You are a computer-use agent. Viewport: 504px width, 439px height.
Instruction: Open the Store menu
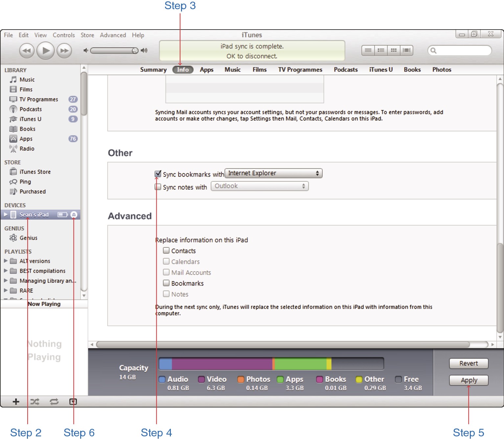click(87, 35)
